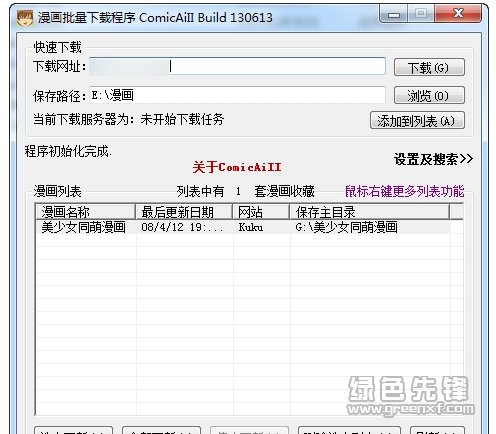Minimize the ComicAiII window

tap(394, 14)
